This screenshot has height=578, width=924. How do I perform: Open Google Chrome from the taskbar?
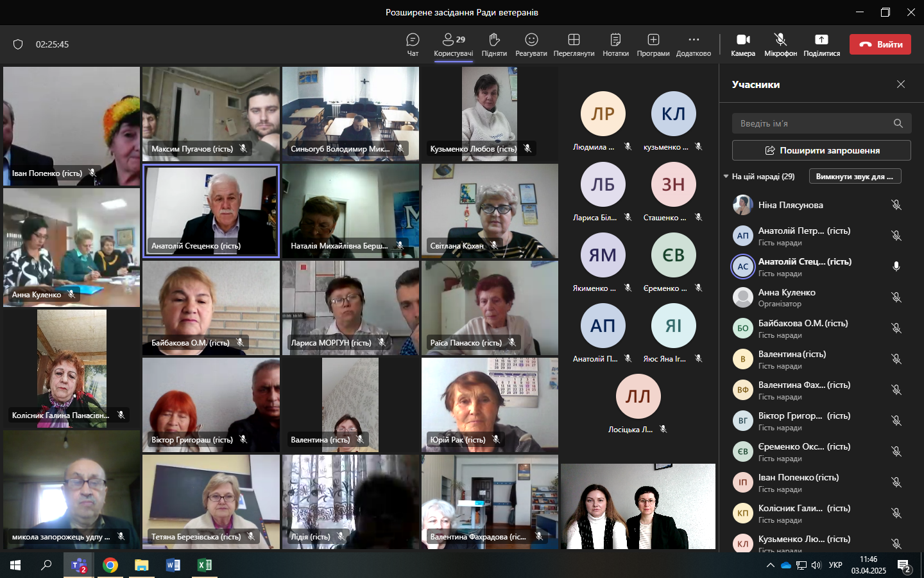click(x=110, y=565)
